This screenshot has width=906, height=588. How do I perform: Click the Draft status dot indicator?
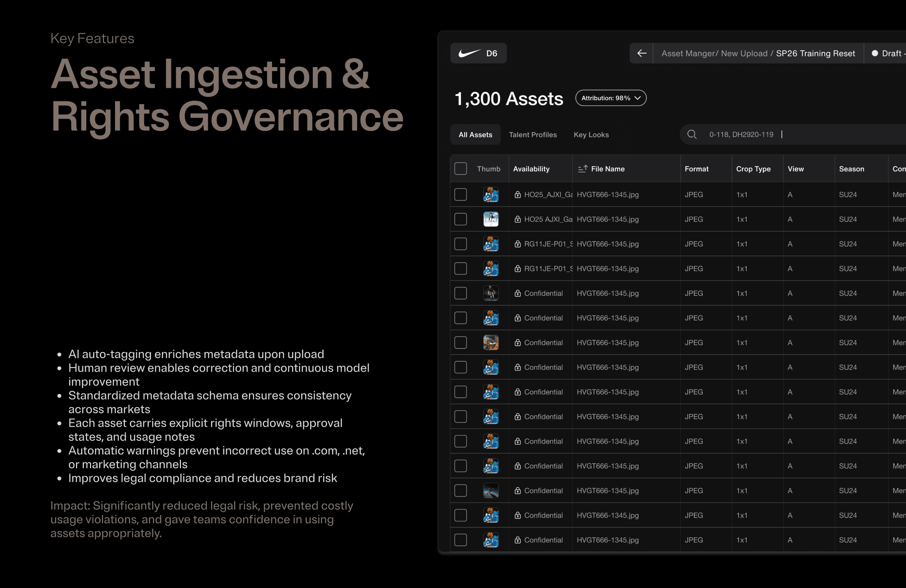tap(875, 53)
